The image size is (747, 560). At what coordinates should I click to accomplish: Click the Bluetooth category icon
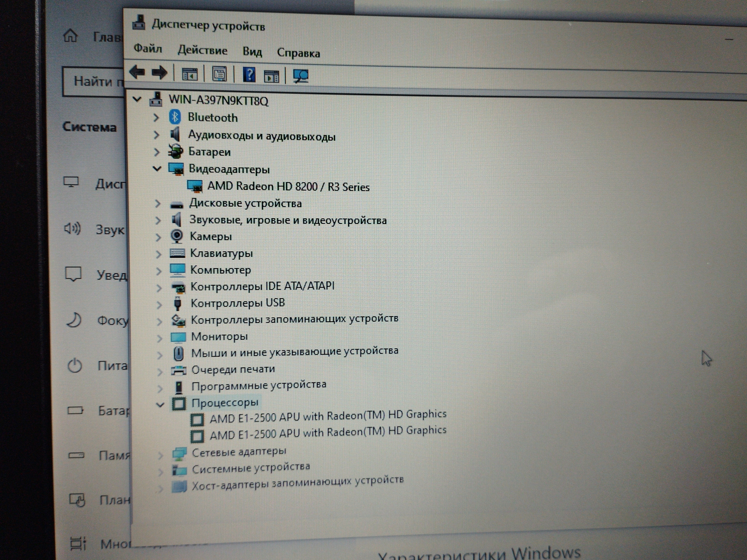pos(175,117)
